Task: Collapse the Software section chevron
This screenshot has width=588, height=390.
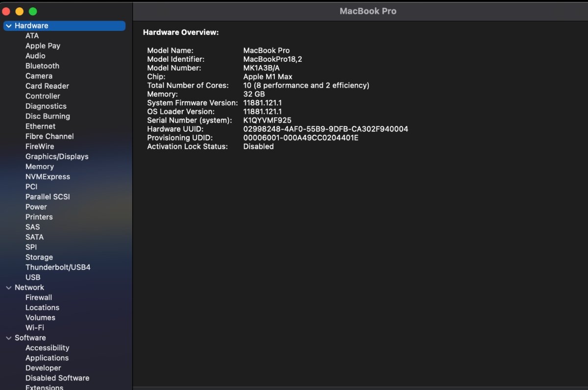Action: click(9, 338)
